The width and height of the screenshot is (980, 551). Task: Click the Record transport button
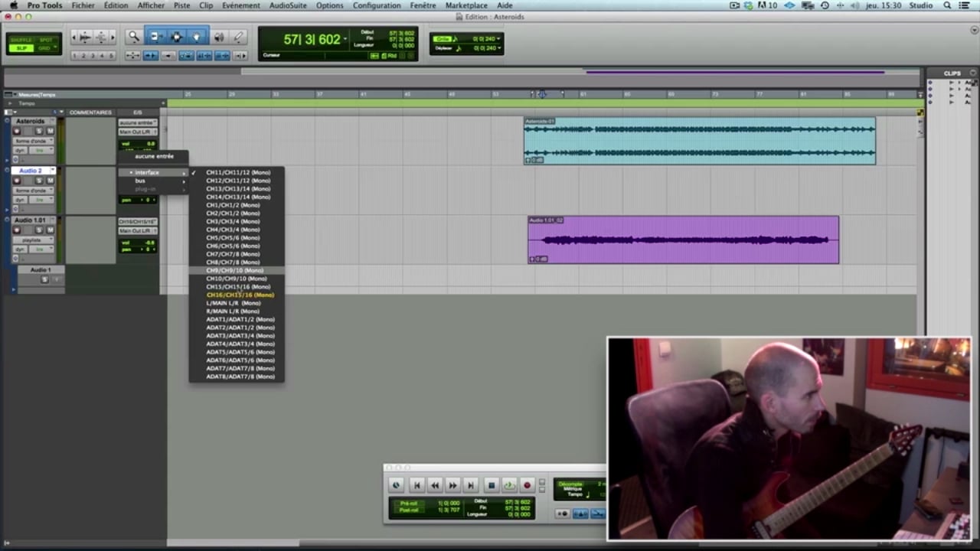[527, 485]
